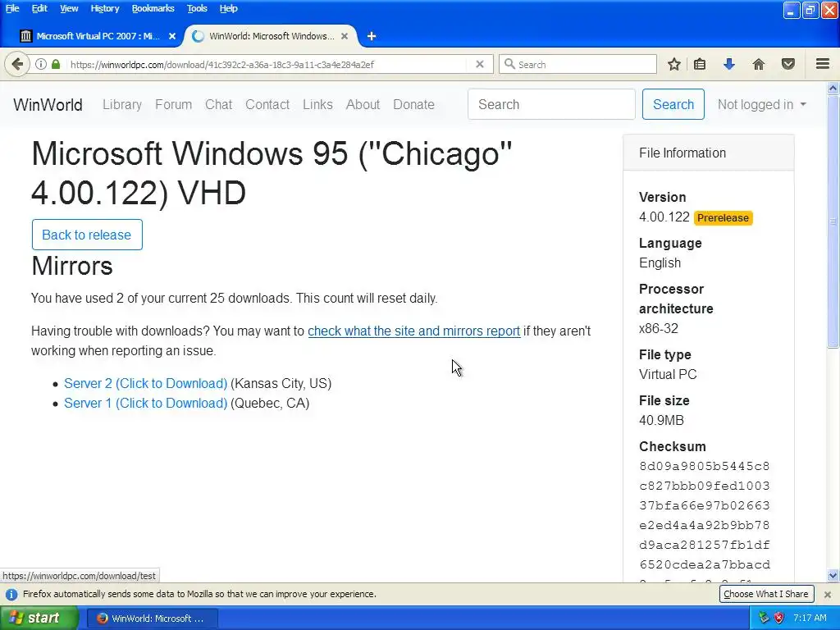Focus the browser toolbar search box
Image resolution: width=840 pixels, height=630 pixels.
(577, 64)
